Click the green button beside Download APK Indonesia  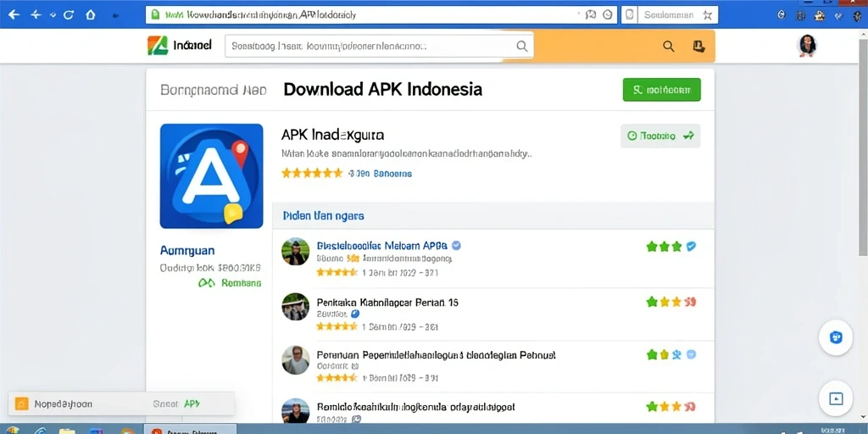pyautogui.click(x=661, y=90)
